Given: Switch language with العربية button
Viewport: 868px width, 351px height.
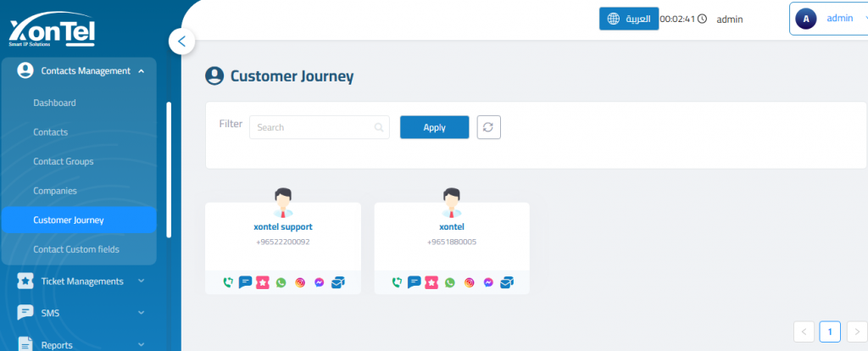Looking at the screenshot, I should 629,19.
